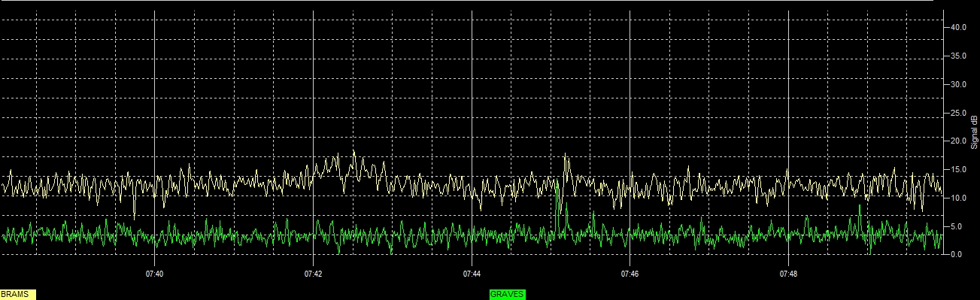Click the 07:40 time axis label

(x=155, y=274)
